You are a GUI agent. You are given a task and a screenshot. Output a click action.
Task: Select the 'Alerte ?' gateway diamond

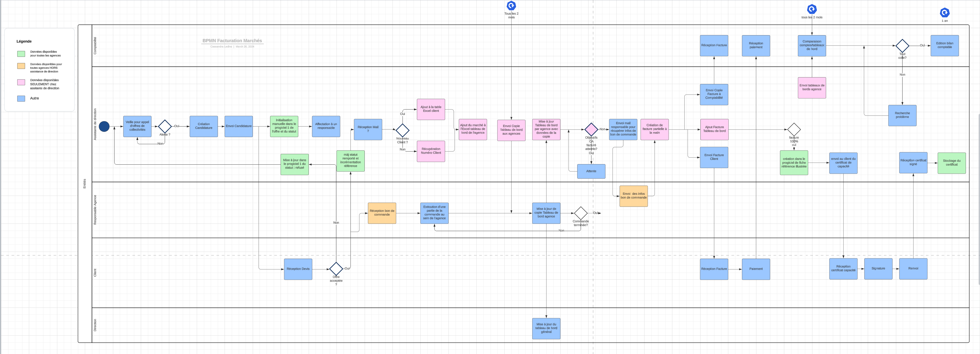tap(165, 127)
